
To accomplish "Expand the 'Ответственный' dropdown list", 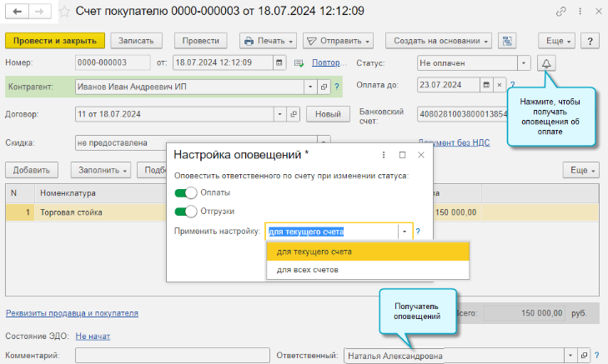I will point(571,355).
